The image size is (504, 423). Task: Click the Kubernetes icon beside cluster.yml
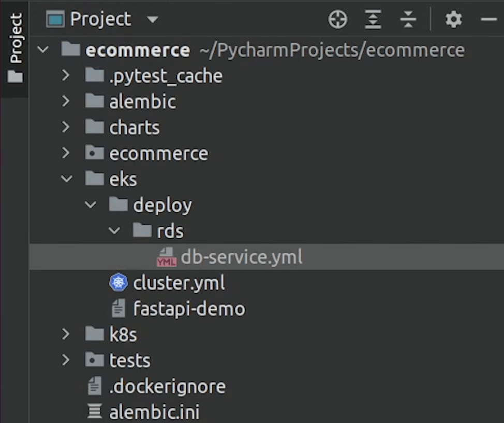[118, 283]
